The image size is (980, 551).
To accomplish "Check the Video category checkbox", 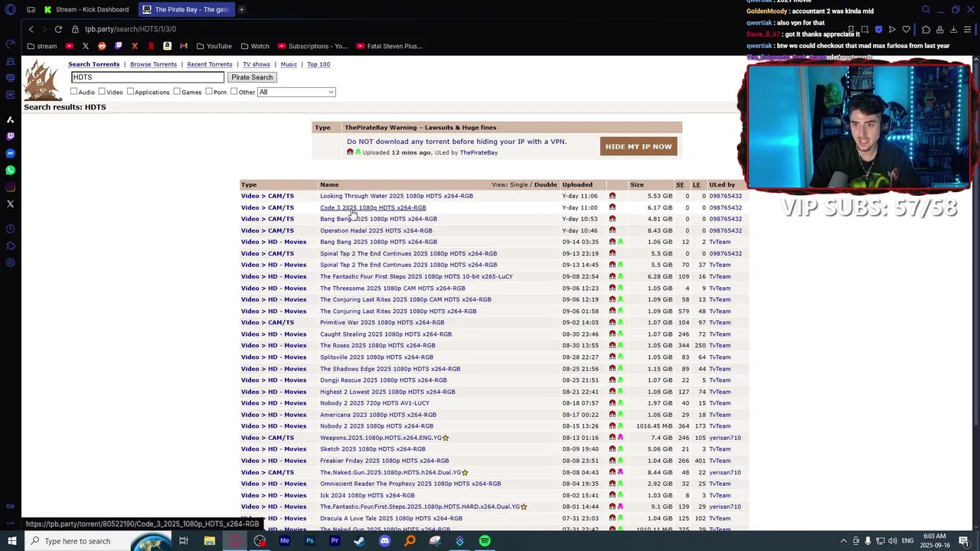I will tap(102, 92).
